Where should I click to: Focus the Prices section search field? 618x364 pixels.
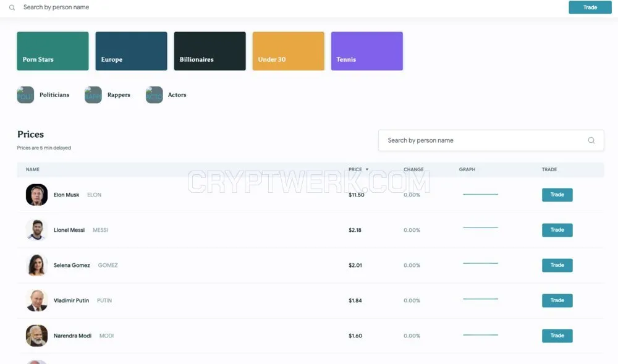pos(491,140)
